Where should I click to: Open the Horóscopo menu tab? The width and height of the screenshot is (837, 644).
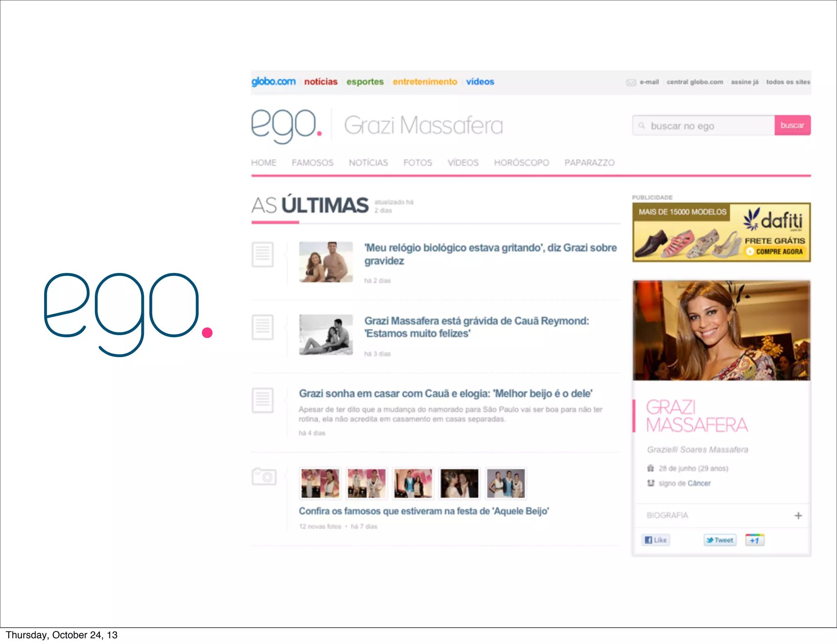pyautogui.click(x=521, y=163)
